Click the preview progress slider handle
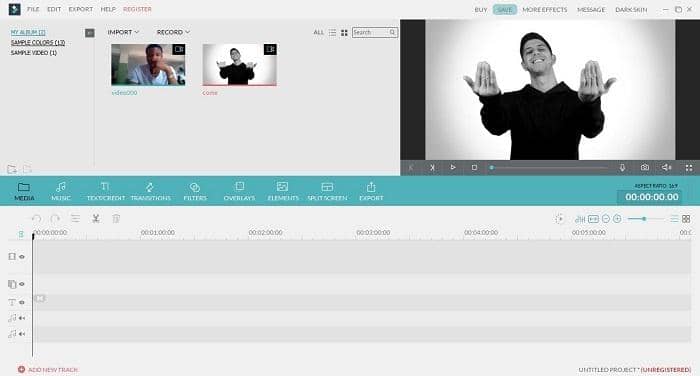This screenshot has width=700, height=376. point(492,168)
